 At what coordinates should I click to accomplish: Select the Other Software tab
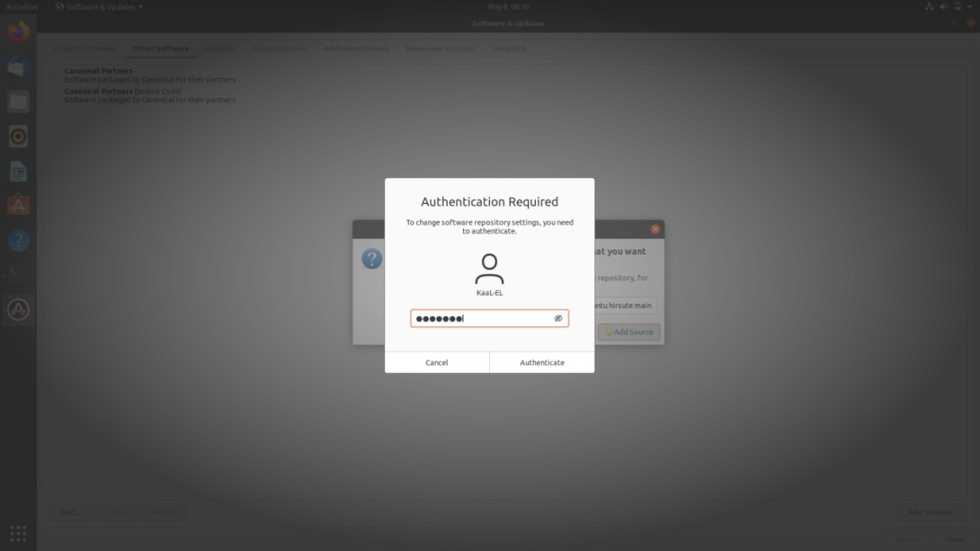(160, 49)
